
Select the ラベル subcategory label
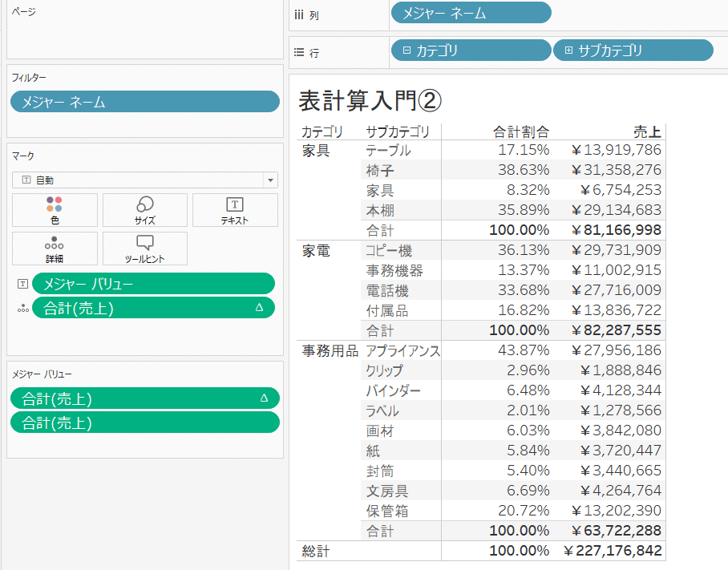[382, 410]
